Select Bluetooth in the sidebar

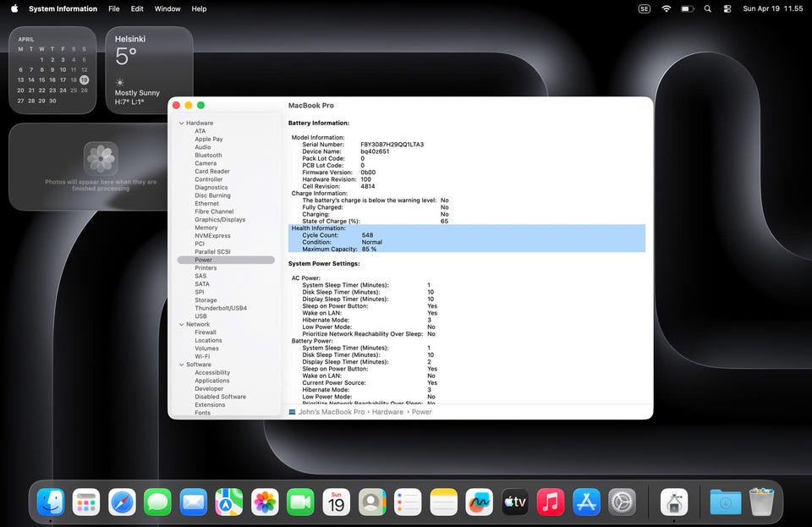[x=208, y=156]
